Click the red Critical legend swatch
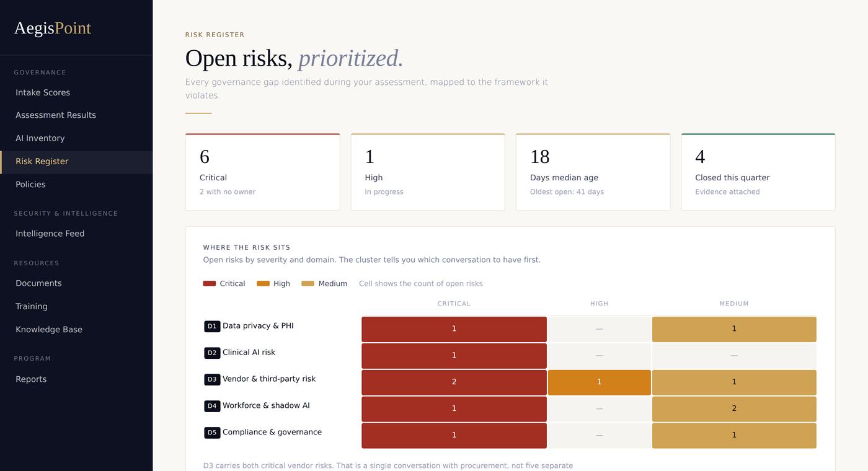Viewport: 868px width, 471px height. click(x=210, y=283)
